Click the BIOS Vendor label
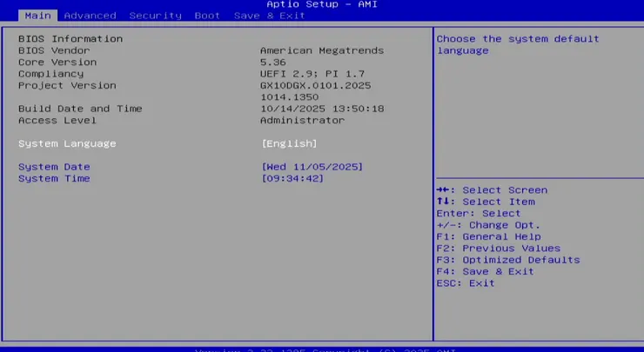 click(54, 50)
